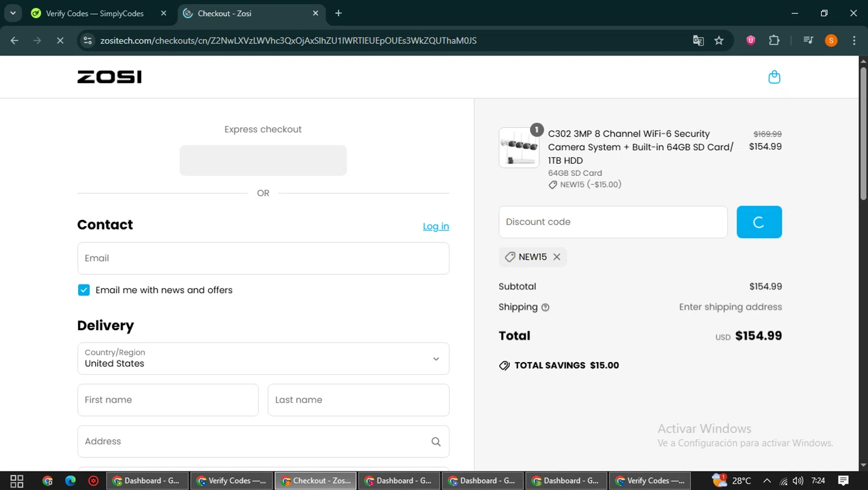Remove the NEW15 discount tag
Viewport: 868px width, 490px height.
557,257
